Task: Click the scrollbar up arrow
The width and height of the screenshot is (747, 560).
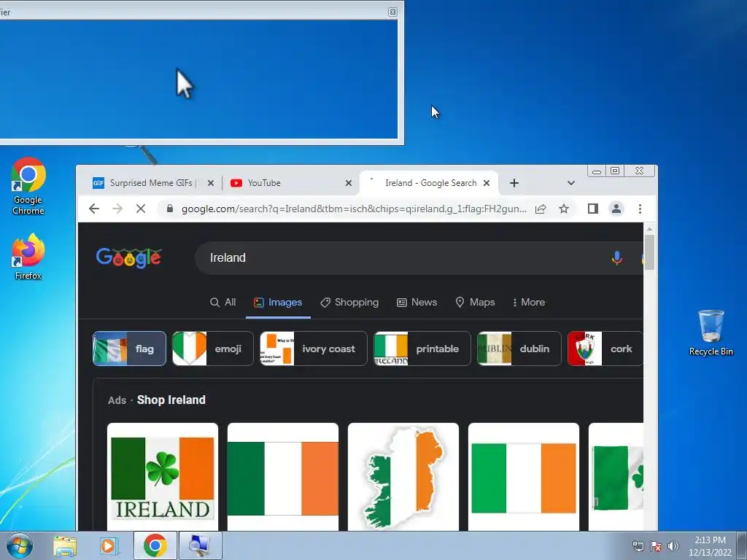Action: click(649, 229)
